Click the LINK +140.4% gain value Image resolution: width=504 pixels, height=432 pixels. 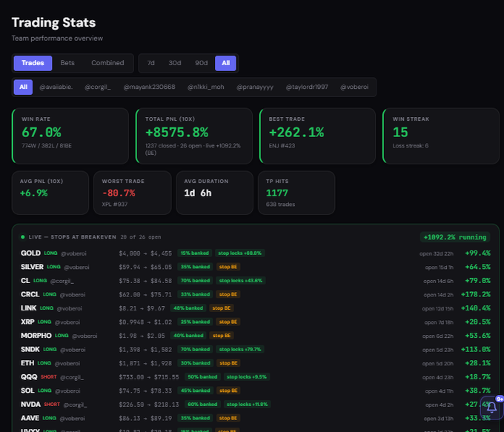[476, 308]
